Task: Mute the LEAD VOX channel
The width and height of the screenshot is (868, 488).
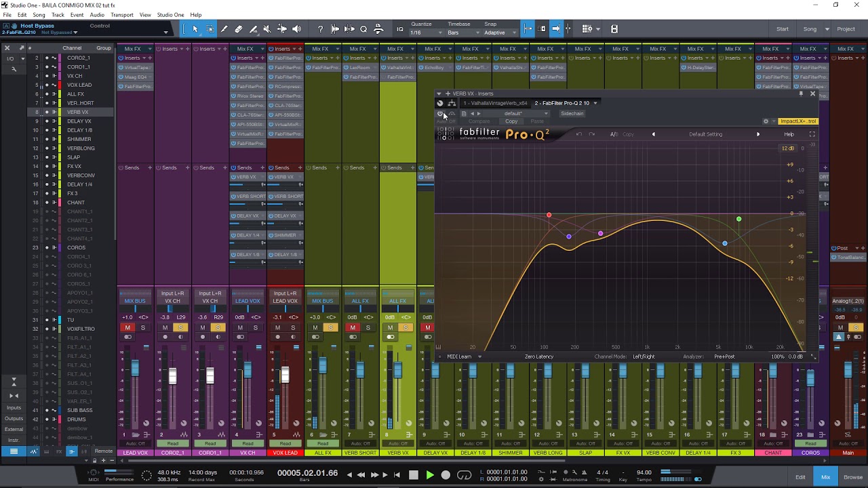Action: click(x=127, y=327)
